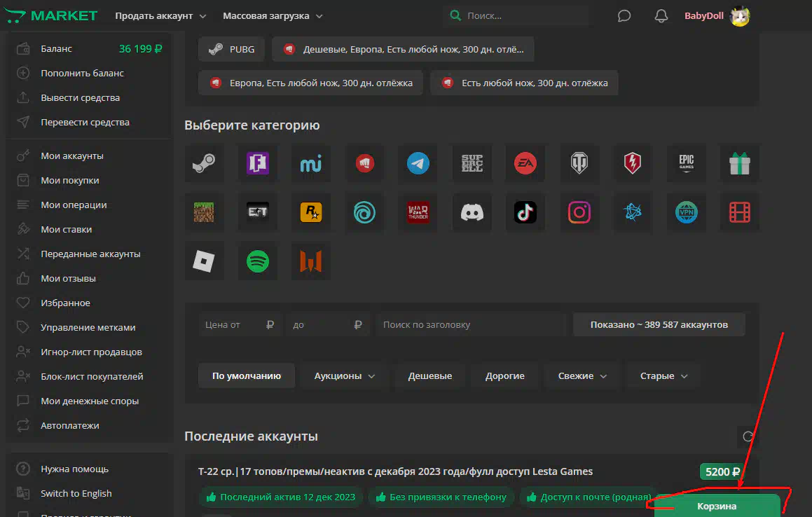The image size is (812, 517).
Task: Open Вывести средства
Action: click(x=81, y=98)
